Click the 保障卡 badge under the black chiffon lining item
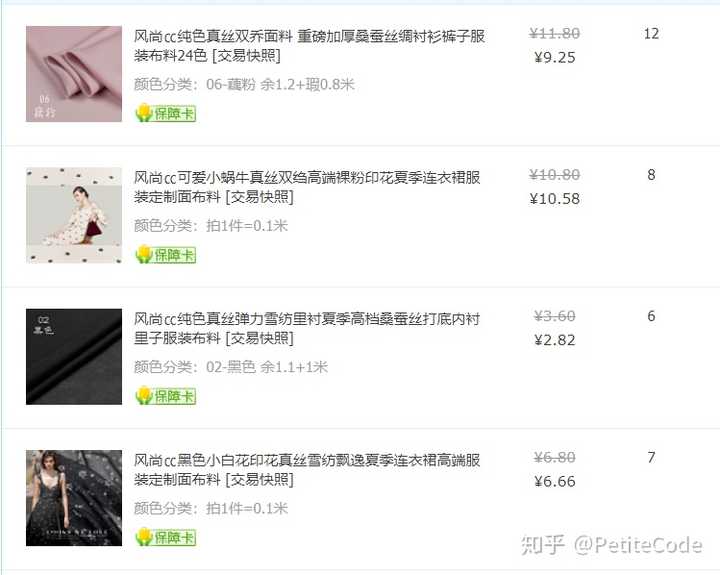 coord(166,396)
